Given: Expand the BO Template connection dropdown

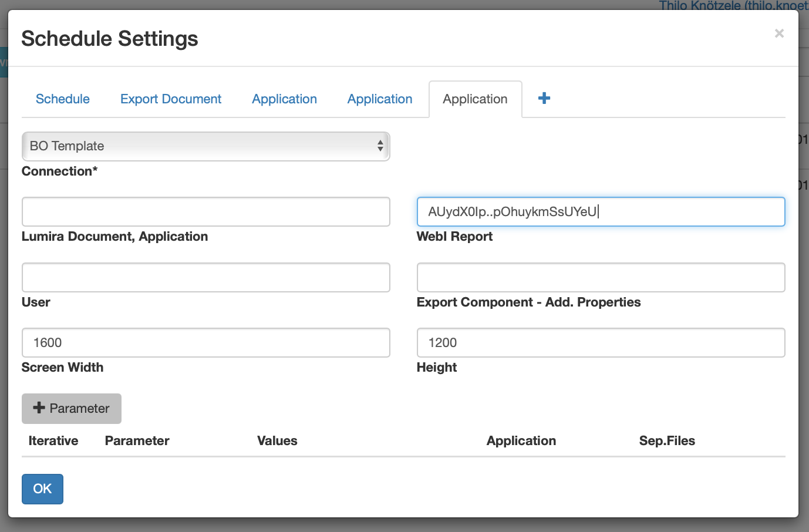Looking at the screenshot, I should click(206, 146).
